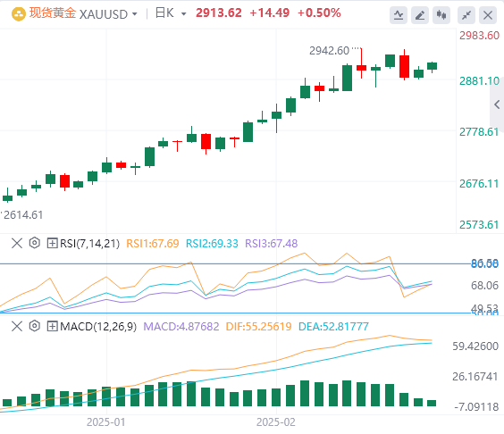Viewport: 504px width, 434px height.
Task: Expand the RSI panel plus box
Action: tap(52, 243)
